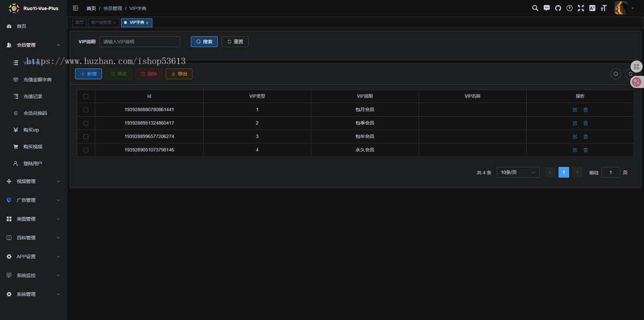Open the message chat bubble icon

(547, 8)
